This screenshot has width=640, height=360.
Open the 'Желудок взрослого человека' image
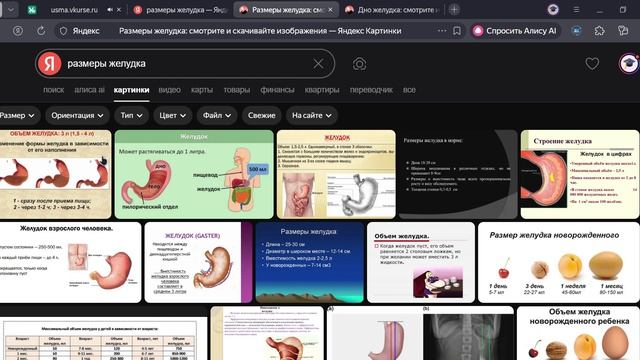[x=70, y=262]
